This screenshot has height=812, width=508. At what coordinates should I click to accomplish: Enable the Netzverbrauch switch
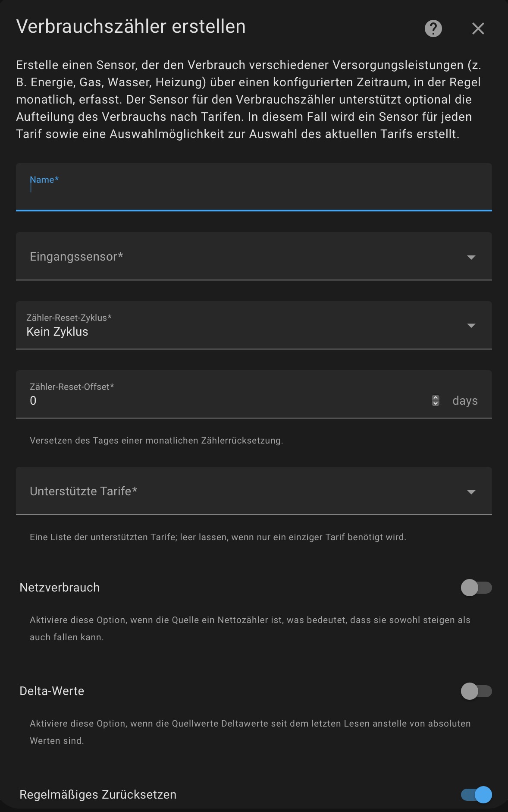pos(476,588)
